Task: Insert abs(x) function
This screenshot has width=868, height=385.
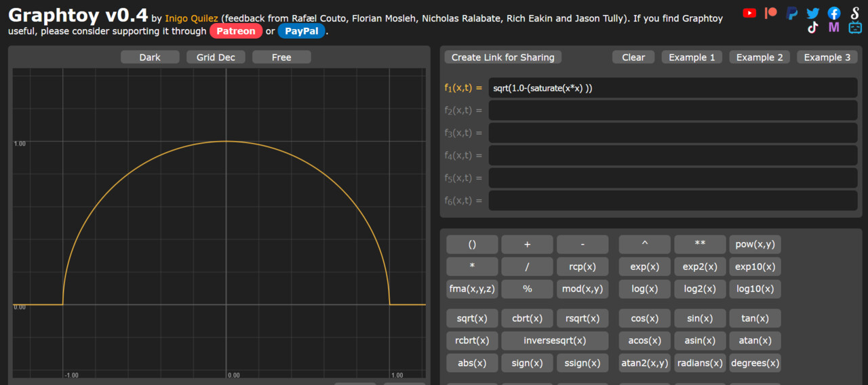Action: (x=472, y=363)
